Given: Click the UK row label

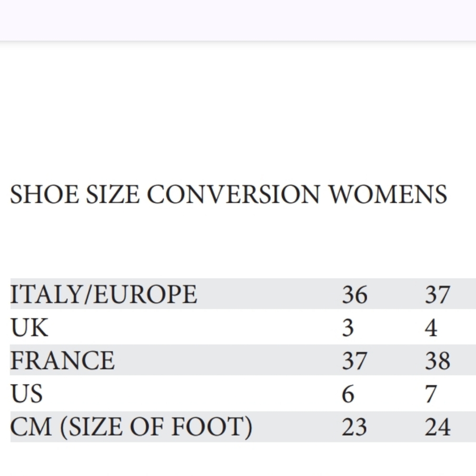Looking at the screenshot, I should tap(29, 327).
